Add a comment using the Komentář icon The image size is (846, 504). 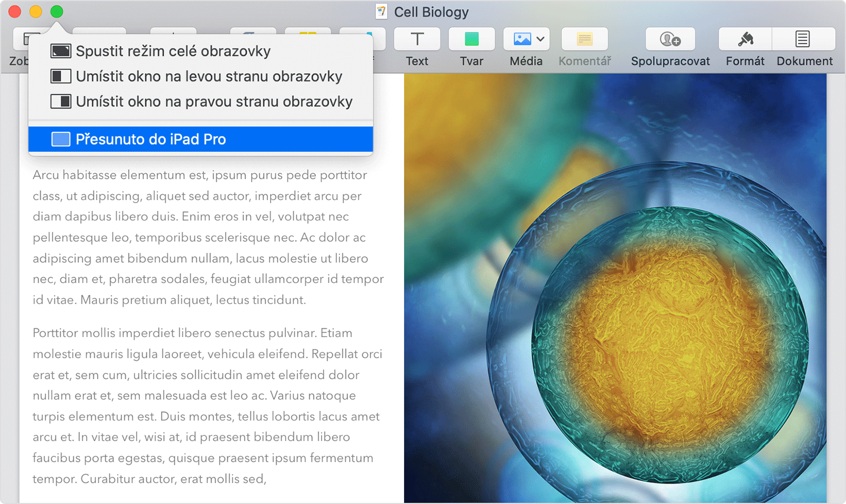coord(584,40)
